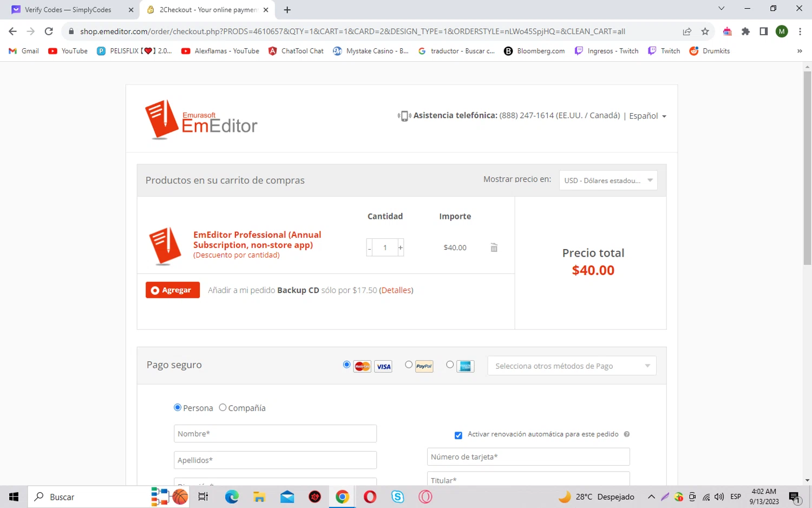Click the red Agregar button
This screenshot has height=508, width=812.
coord(173,290)
